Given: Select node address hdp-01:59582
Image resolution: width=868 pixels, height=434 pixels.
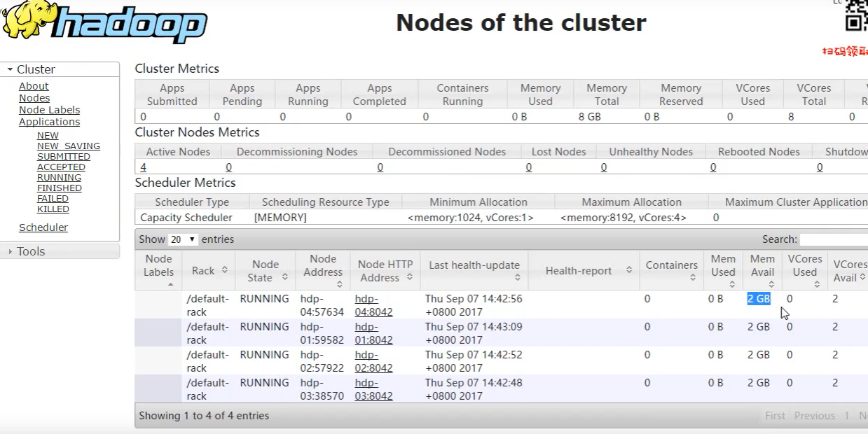Looking at the screenshot, I should (x=322, y=333).
